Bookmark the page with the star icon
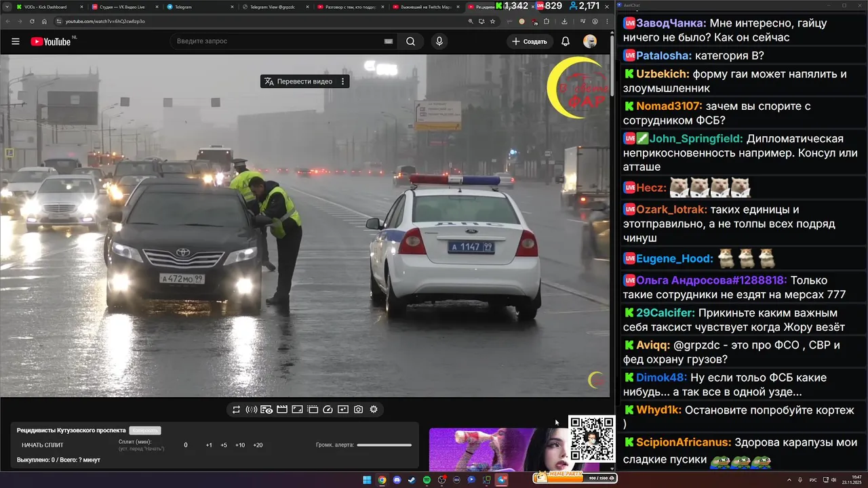Viewport: 868px width, 488px height. 492,21
